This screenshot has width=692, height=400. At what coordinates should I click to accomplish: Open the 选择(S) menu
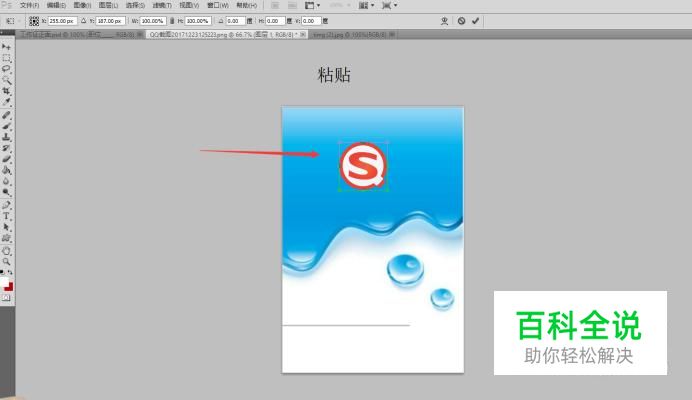[135, 5]
